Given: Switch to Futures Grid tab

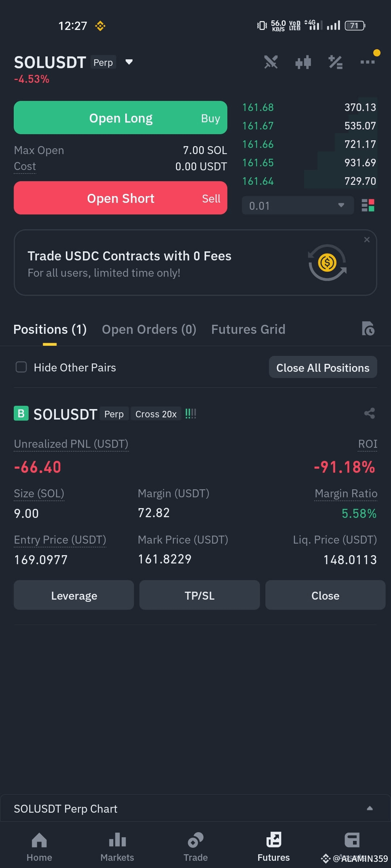Looking at the screenshot, I should click(248, 329).
